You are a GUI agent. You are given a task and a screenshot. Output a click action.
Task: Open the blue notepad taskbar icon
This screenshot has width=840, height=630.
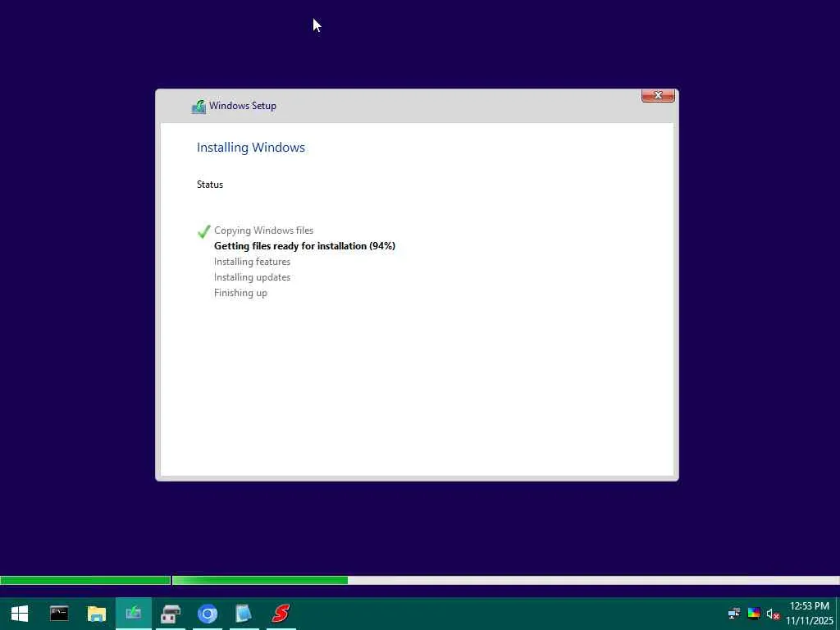pos(243,614)
